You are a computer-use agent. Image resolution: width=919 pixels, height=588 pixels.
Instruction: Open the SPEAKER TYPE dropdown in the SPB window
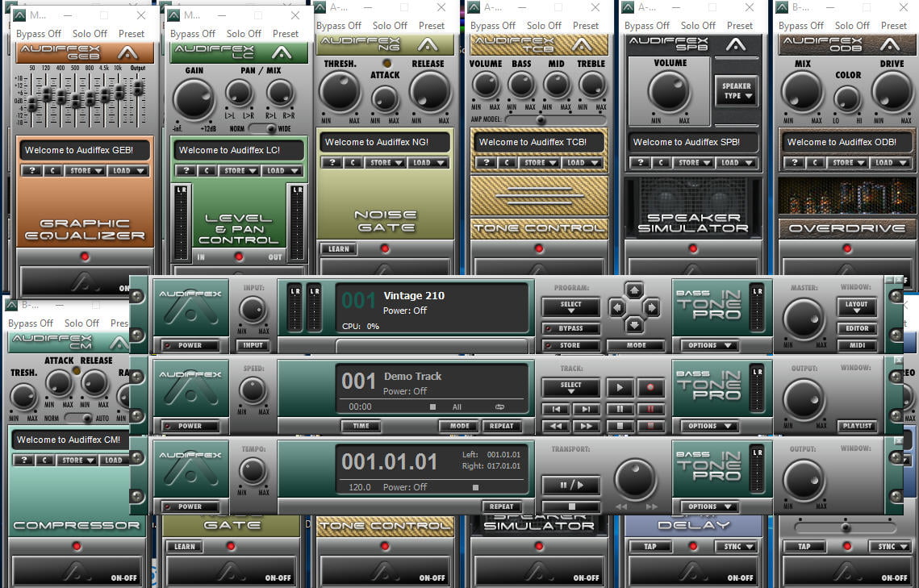[x=736, y=91]
